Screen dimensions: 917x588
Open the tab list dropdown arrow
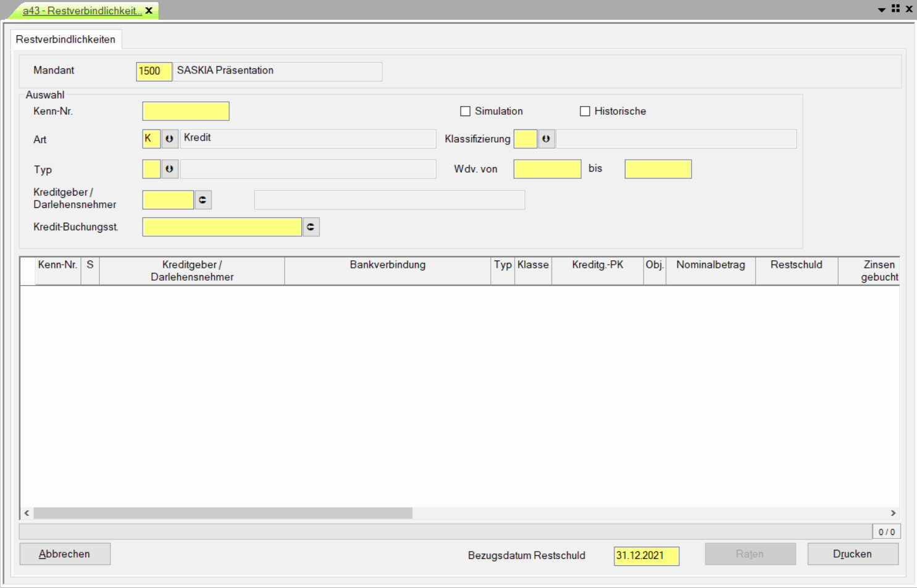tap(882, 9)
